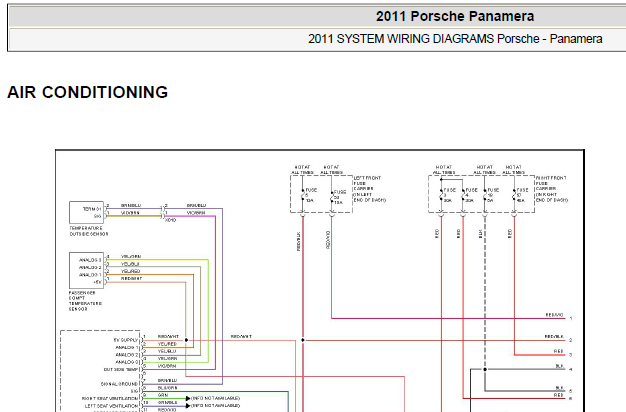Click the 'RED/VIO' label at terminal 1
The height and width of the screenshot is (412, 626).
click(554, 315)
